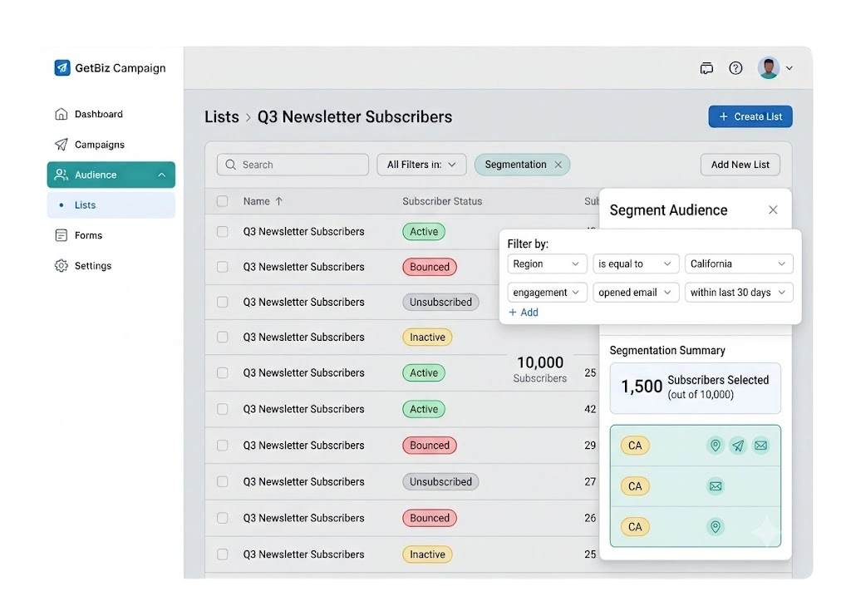Select the Unsubscribed row showing 27

(x=223, y=482)
